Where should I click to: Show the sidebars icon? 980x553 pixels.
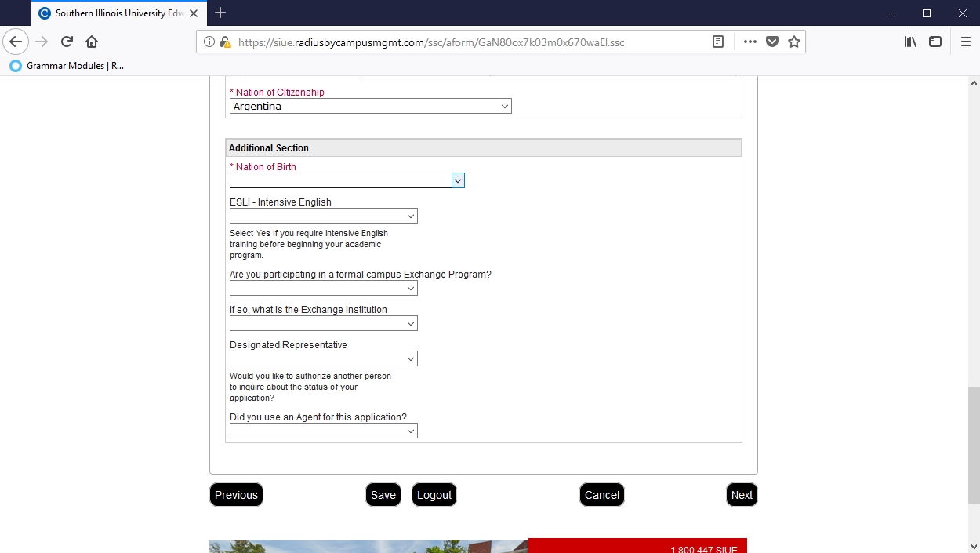click(935, 42)
